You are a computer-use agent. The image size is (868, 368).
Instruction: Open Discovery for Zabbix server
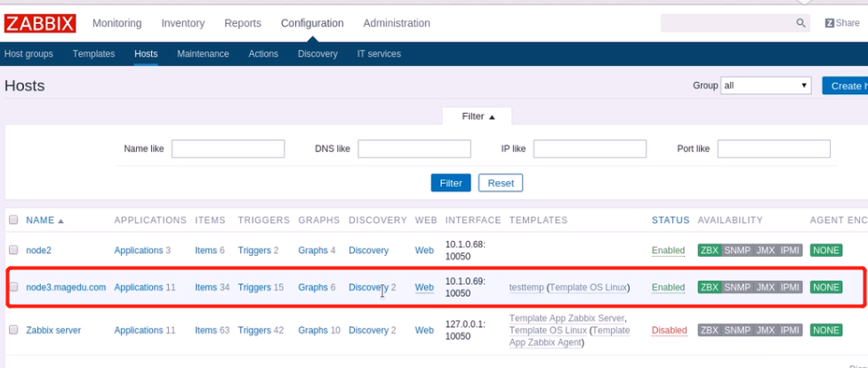[369, 331]
